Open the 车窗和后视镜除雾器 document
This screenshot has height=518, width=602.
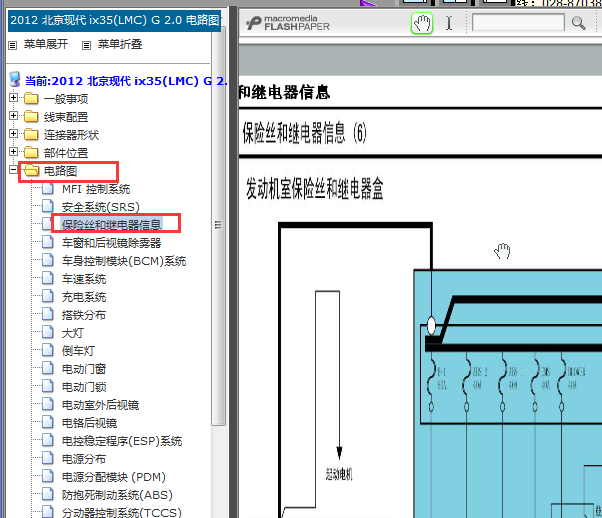[x=111, y=243]
